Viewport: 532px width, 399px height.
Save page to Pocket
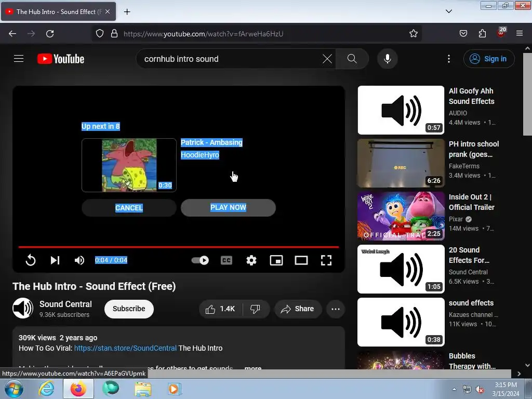[463, 34]
